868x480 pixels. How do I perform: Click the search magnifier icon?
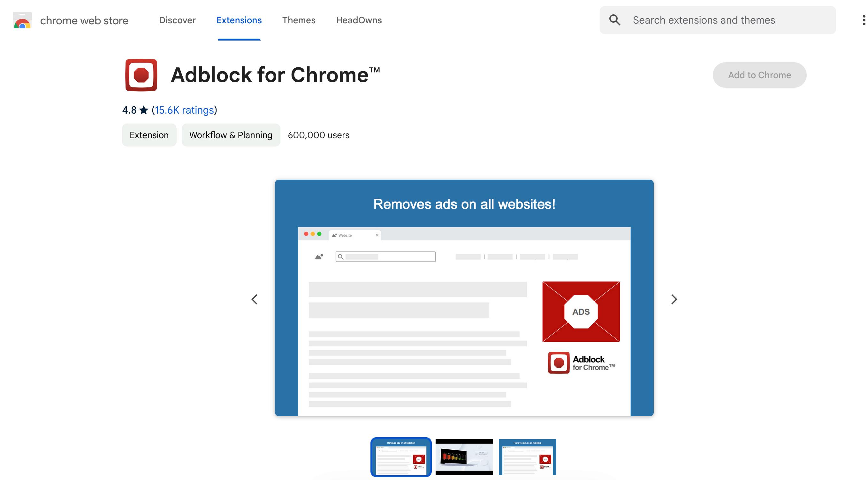pyautogui.click(x=615, y=20)
